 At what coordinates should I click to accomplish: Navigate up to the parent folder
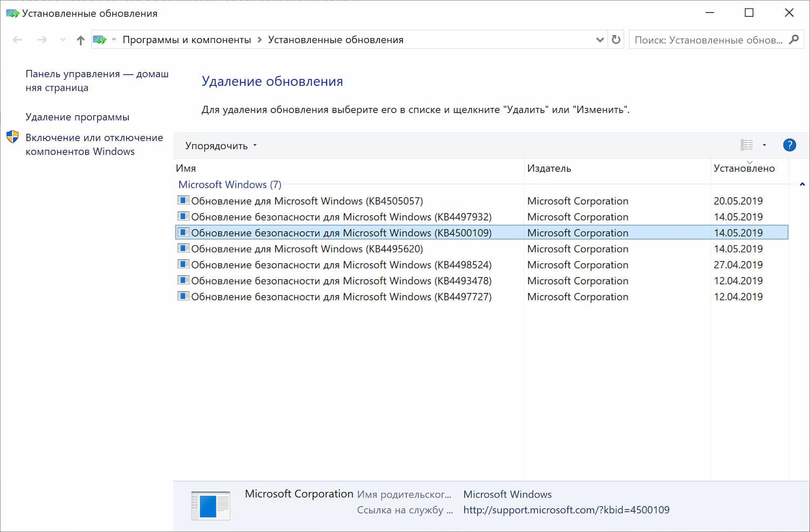(x=80, y=39)
